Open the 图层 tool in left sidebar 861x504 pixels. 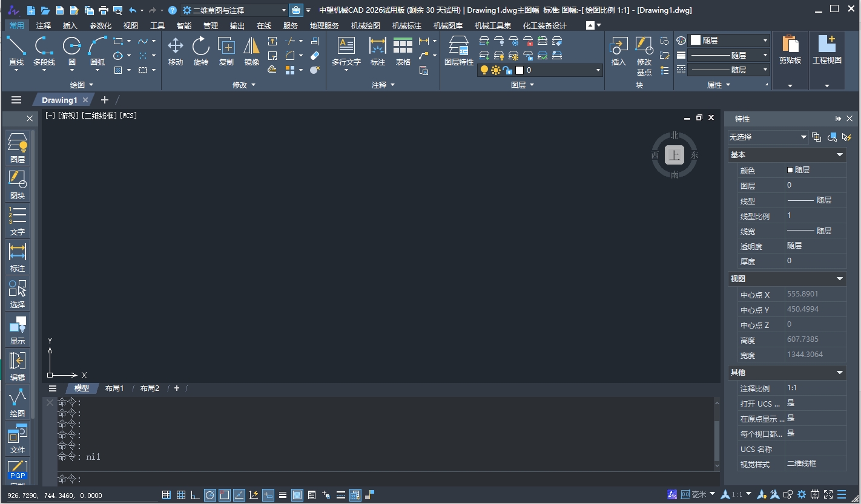18,149
